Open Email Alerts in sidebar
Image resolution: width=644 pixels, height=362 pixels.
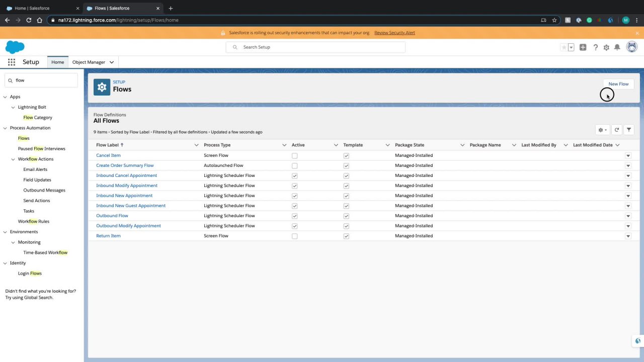coord(35,169)
